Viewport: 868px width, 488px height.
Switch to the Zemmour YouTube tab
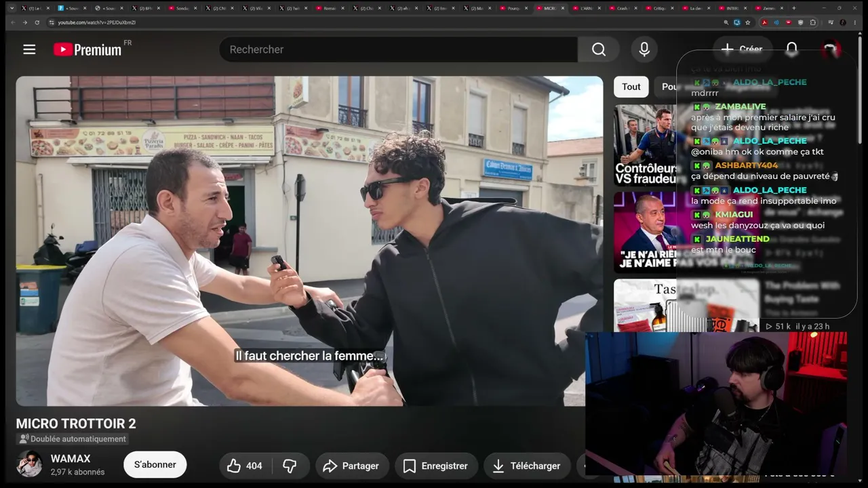tap(770, 8)
